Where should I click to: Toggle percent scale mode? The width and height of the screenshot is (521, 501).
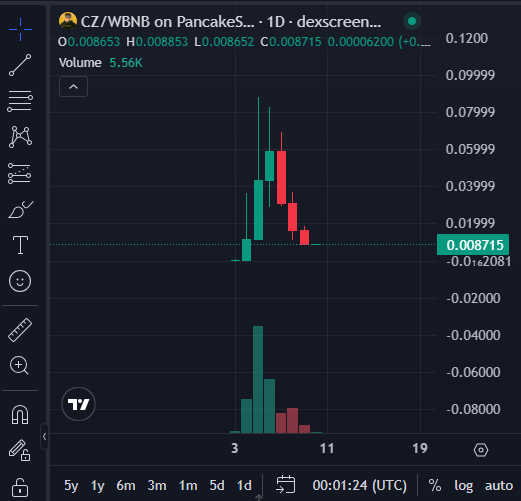coord(435,486)
